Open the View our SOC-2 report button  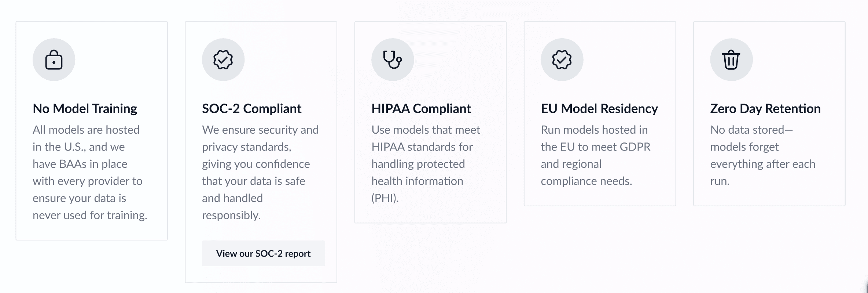[x=263, y=253]
